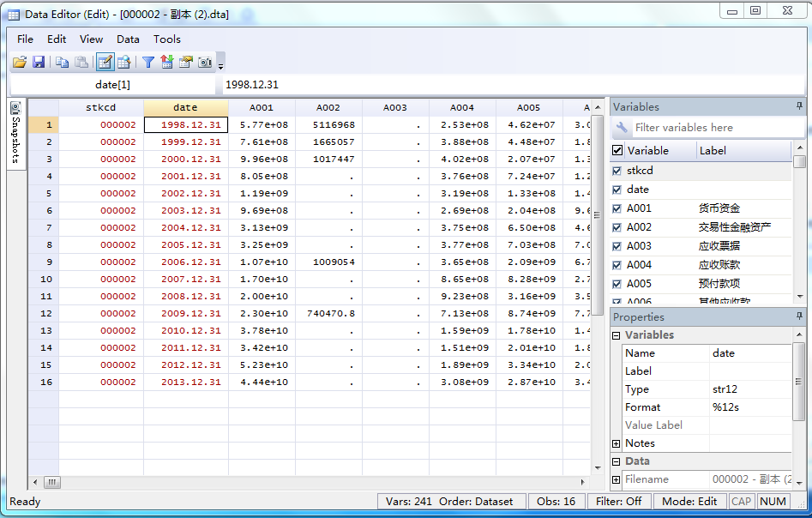The image size is (812, 518).
Task: Click the Save disk icon
Action: click(x=39, y=62)
